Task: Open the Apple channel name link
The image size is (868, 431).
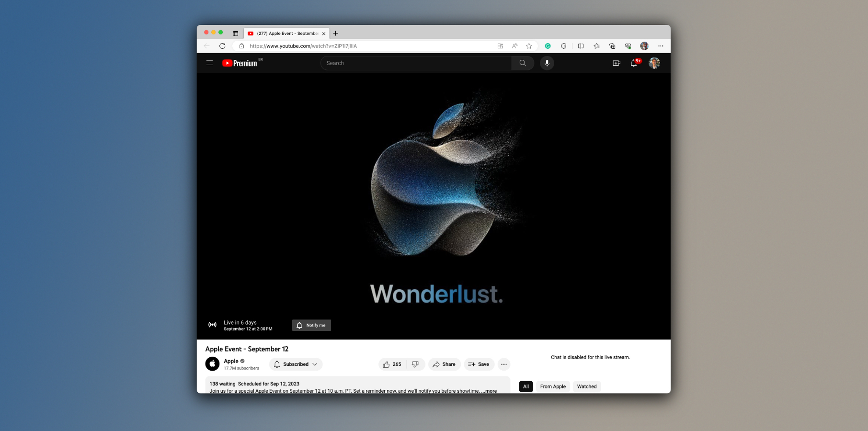Action: tap(231, 361)
